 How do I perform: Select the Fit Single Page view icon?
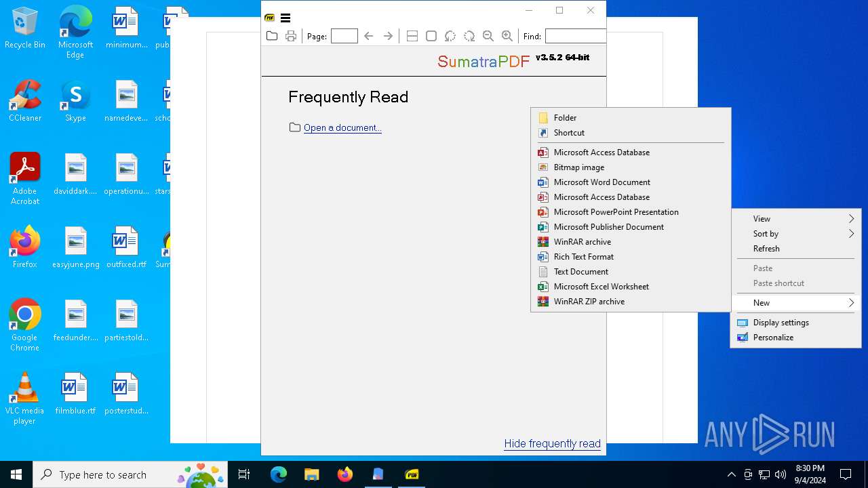click(431, 36)
